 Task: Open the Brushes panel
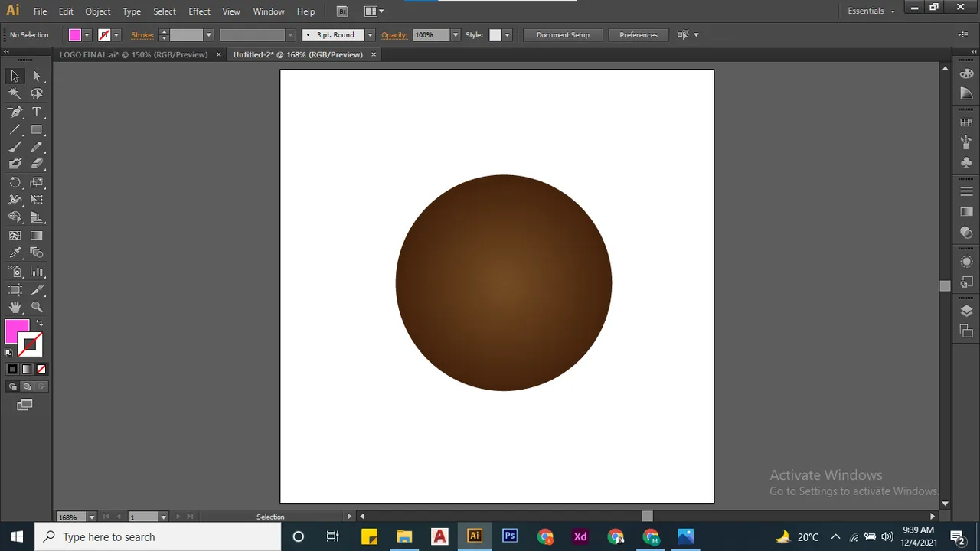point(966,142)
